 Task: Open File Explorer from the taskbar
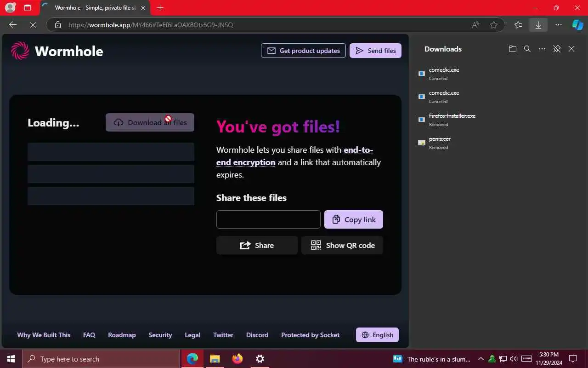click(x=215, y=359)
